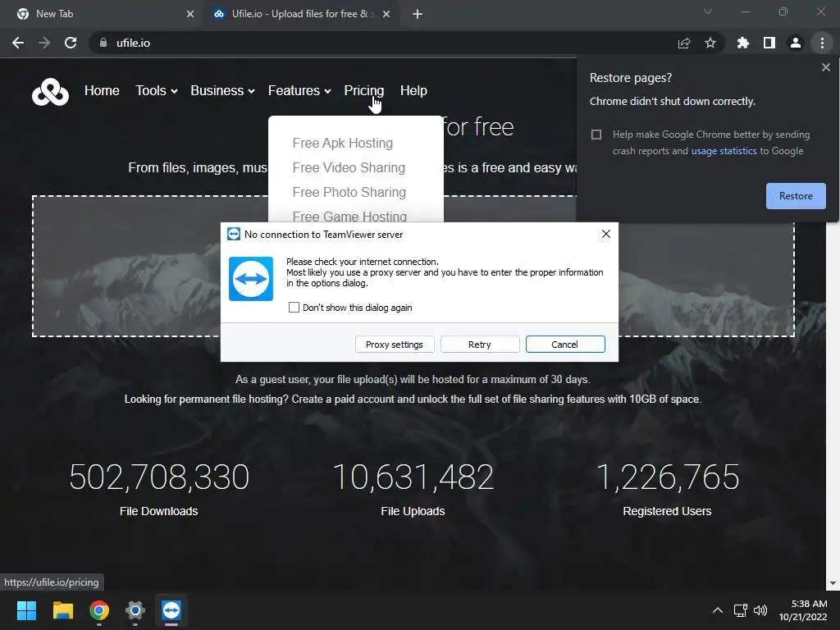Select Free Apk Hosting menu item

pyautogui.click(x=343, y=143)
